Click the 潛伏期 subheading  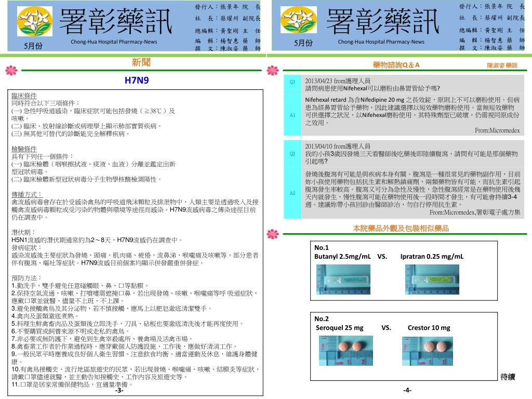pyautogui.click(x=23, y=232)
